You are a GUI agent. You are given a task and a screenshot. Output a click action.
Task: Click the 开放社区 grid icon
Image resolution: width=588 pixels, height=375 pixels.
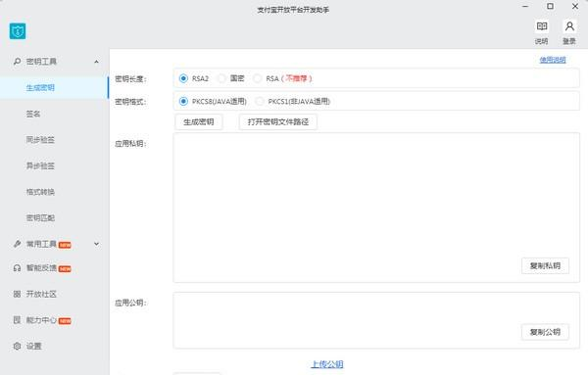[x=17, y=294]
